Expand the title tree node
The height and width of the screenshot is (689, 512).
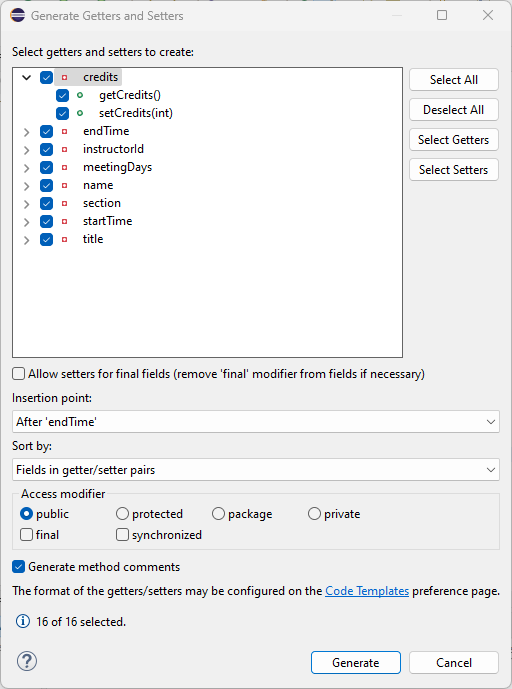point(27,240)
